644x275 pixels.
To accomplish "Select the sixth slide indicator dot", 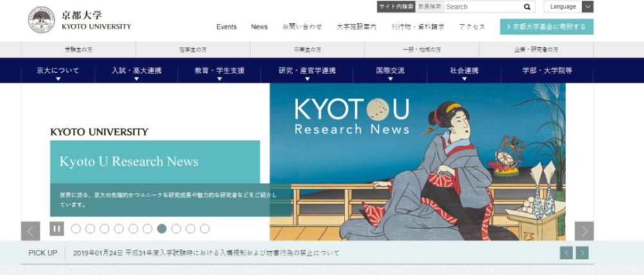I will [147, 229].
